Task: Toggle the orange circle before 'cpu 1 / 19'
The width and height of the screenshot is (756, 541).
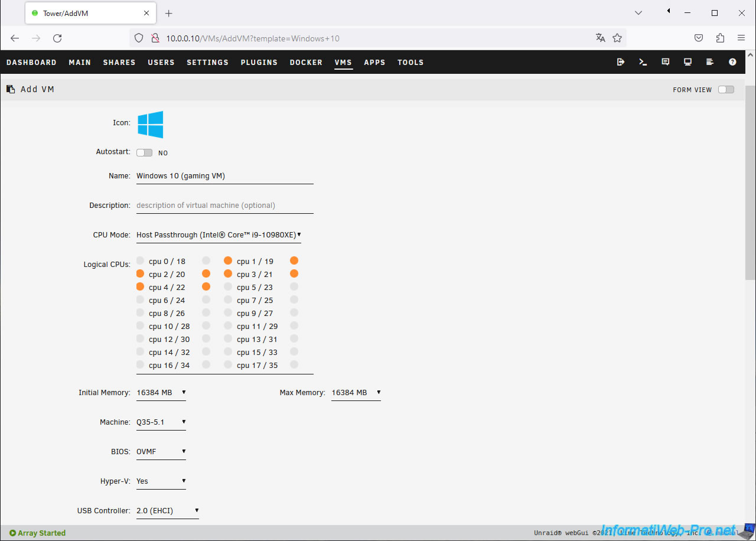Action: tap(228, 260)
